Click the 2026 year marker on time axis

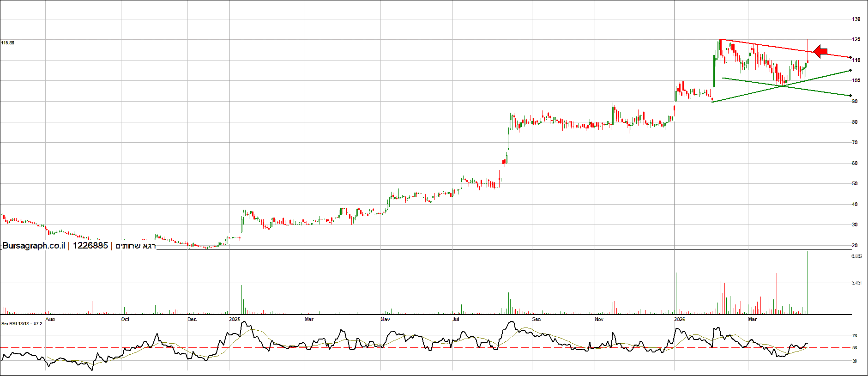pyautogui.click(x=680, y=319)
